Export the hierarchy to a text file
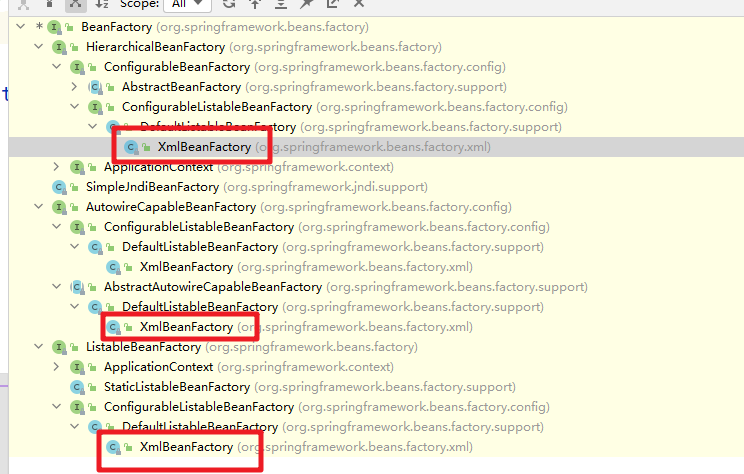 tap(333, 4)
